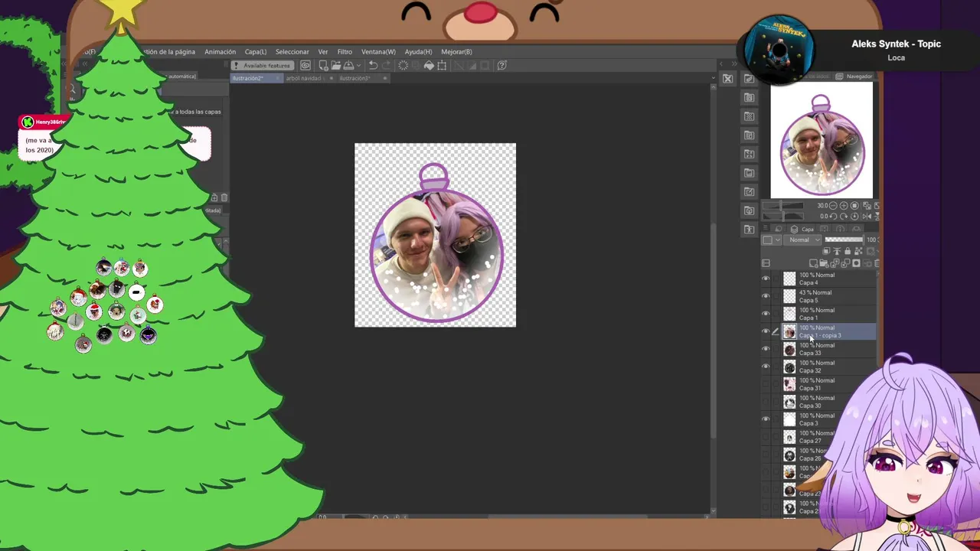Click the Scale/Rotate transform icon
The width and height of the screenshot is (980, 551).
click(442, 66)
